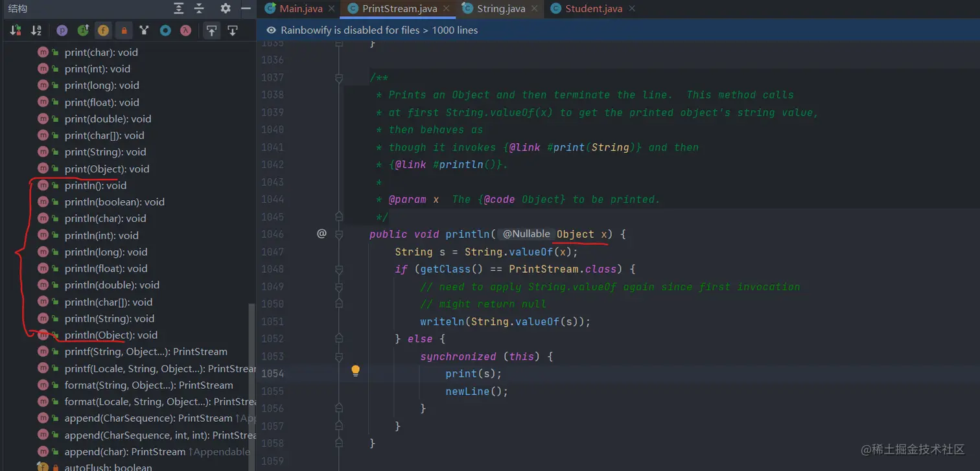
Task: Click Always Select Opened Element downward-arrow icon
Action: point(232,30)
